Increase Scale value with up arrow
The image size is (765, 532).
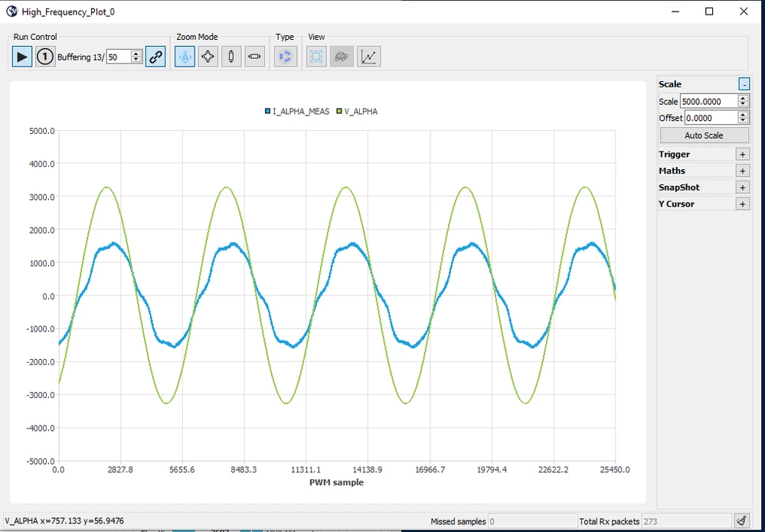743,98
